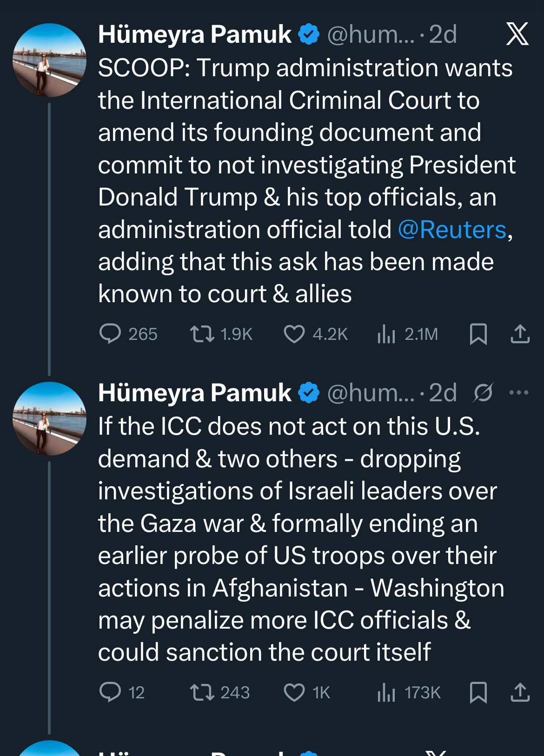The width and height of the screenshot is (544, 756).
Task: Reply to the SCOOP tweet with 265 replies
Action: coord(110,334)
